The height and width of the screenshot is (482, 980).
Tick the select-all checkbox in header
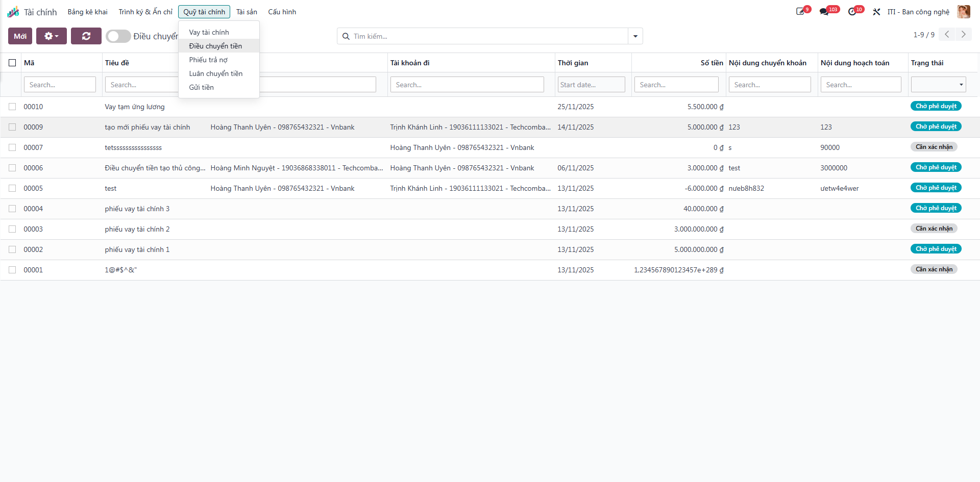(12, 63)
